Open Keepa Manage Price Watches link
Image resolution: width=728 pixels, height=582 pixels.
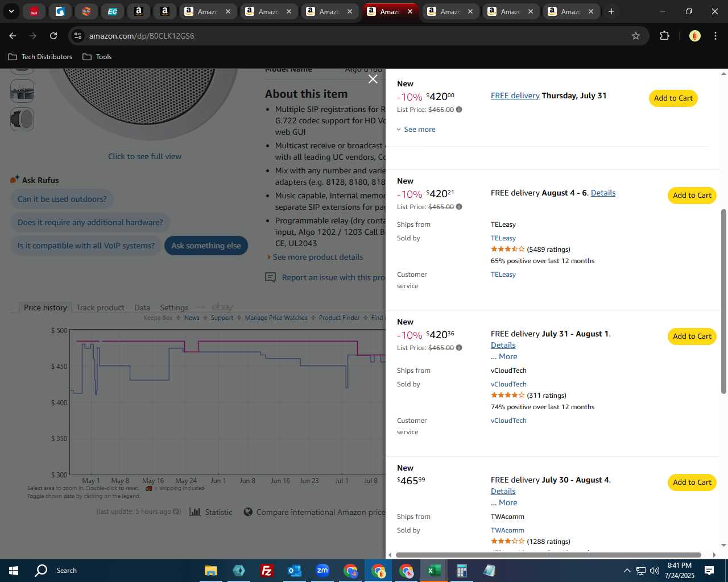[x=276, y=318]
